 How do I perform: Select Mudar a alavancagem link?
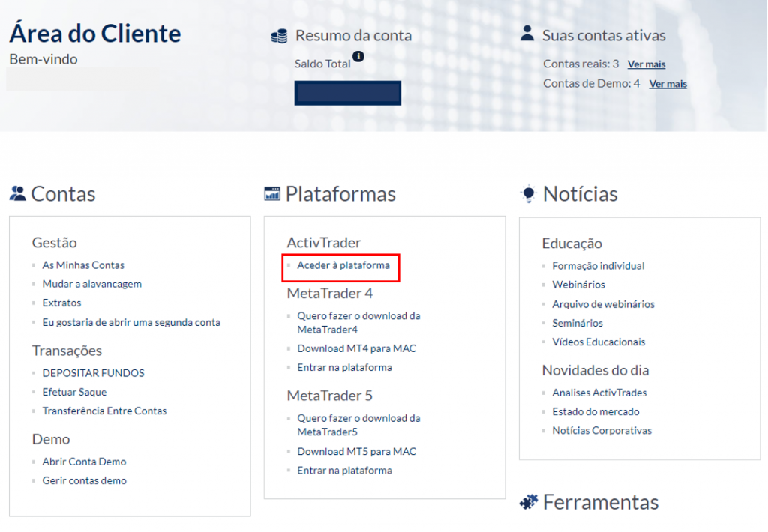click(91, 284)
